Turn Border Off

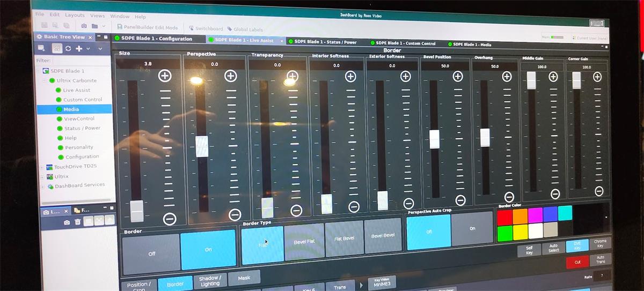point(151,254)
